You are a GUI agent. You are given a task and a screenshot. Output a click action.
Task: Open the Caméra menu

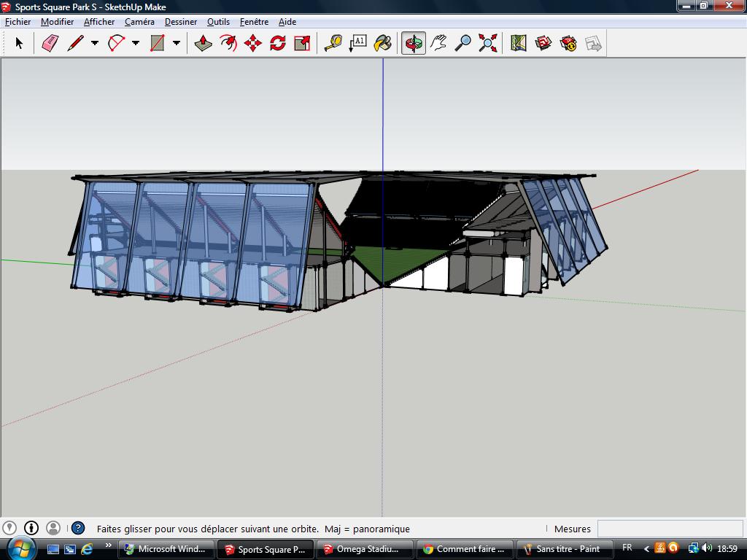(139, 22)
